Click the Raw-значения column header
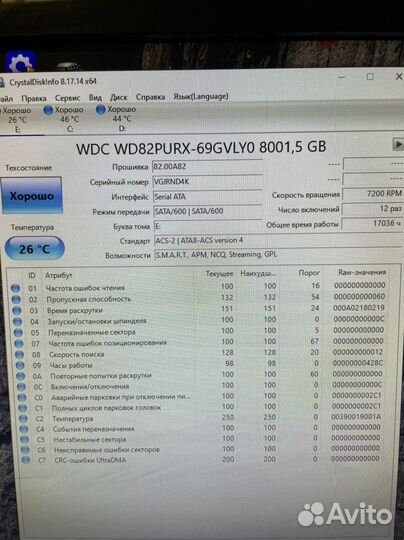The height and width of the screenshot is (540, 404). pos(362,272)
